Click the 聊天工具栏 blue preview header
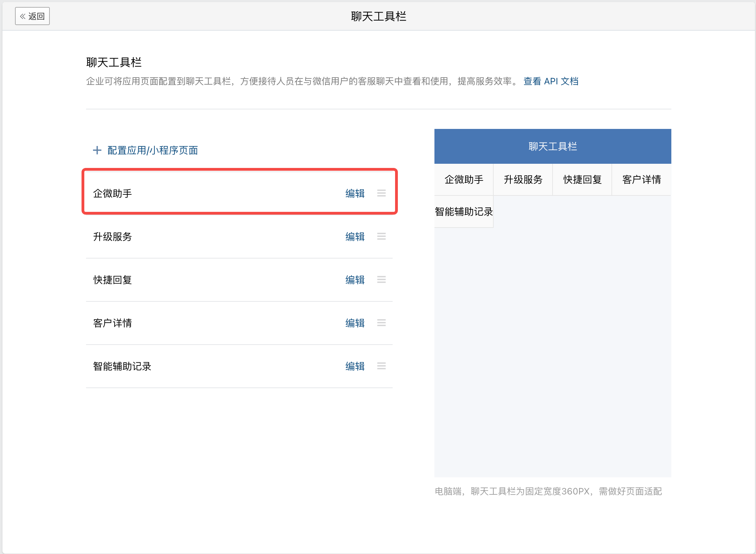 [553, 146]
